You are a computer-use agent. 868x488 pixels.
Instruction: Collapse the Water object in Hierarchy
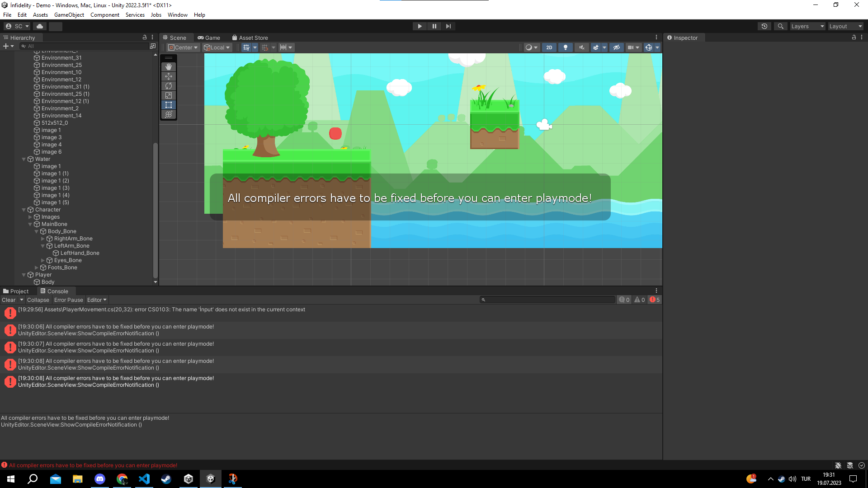[24, 159]
